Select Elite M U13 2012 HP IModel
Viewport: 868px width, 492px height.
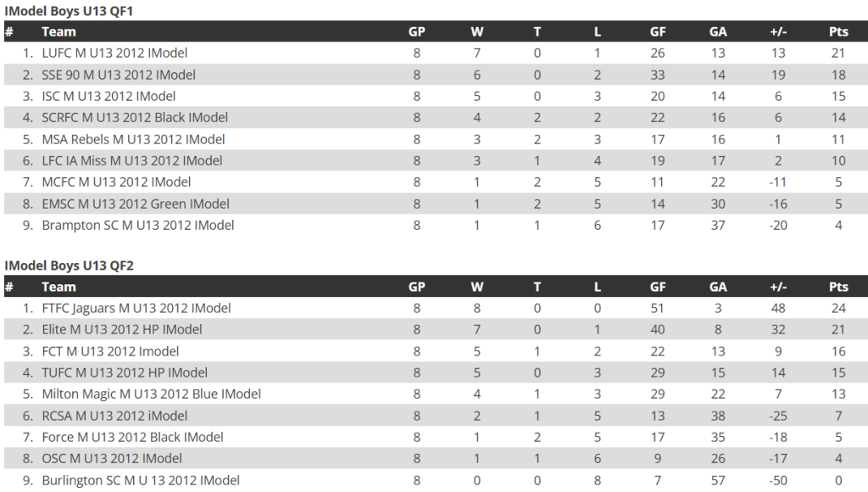click(122, 330)
